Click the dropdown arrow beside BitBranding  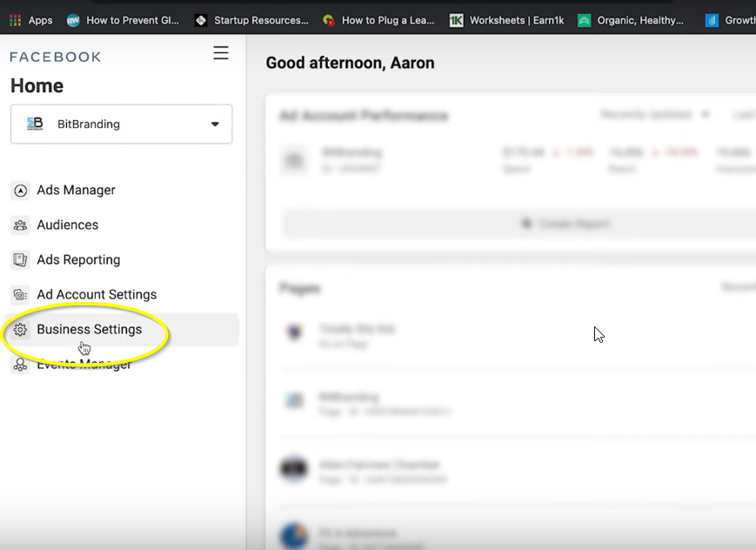click(215, 124)
